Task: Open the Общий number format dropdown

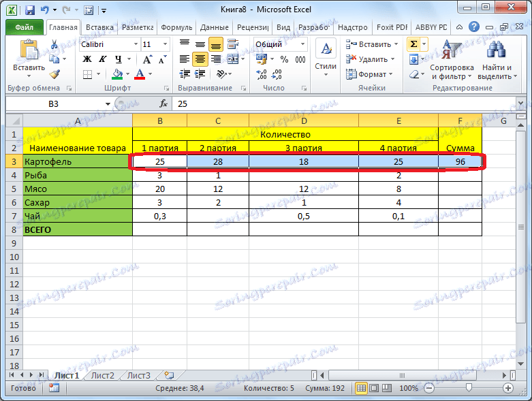Action: (302, 44)
